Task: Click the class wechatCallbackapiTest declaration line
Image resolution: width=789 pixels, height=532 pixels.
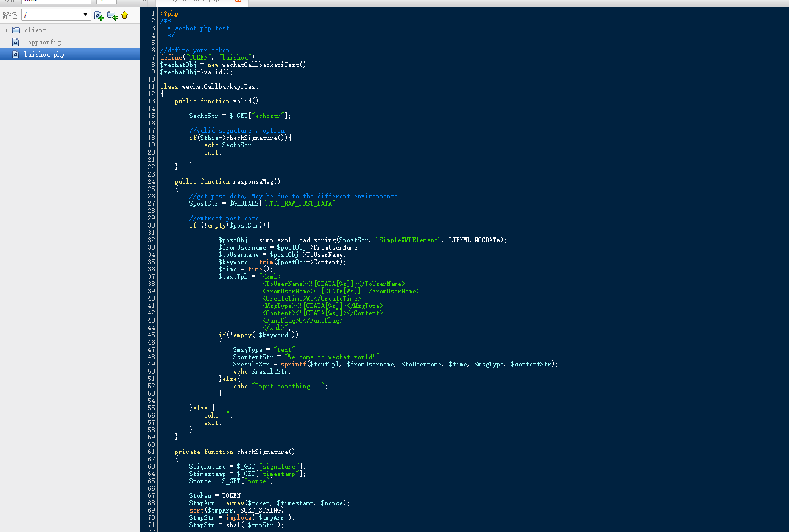Action: [209, 86]
